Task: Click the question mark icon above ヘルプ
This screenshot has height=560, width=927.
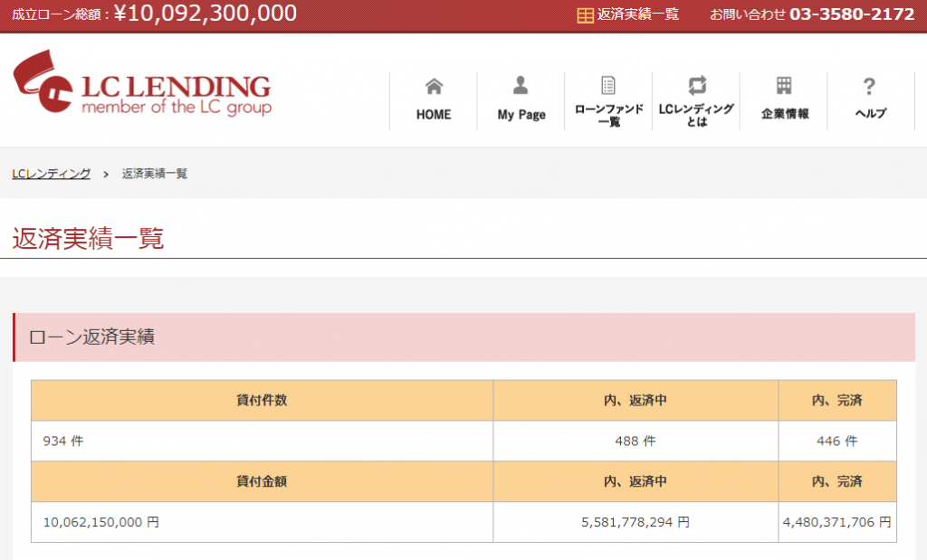Action: (869, 86)
